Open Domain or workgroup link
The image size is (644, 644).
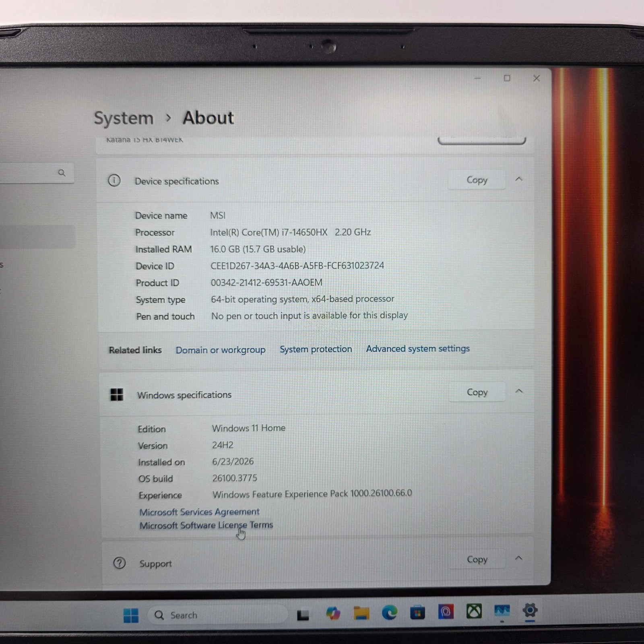[221, 350]
